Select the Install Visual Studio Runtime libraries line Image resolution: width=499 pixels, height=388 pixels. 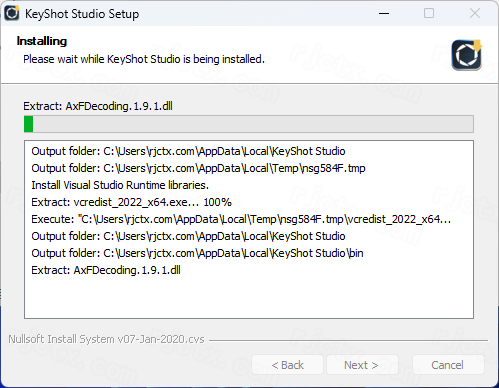coord(120,185)
